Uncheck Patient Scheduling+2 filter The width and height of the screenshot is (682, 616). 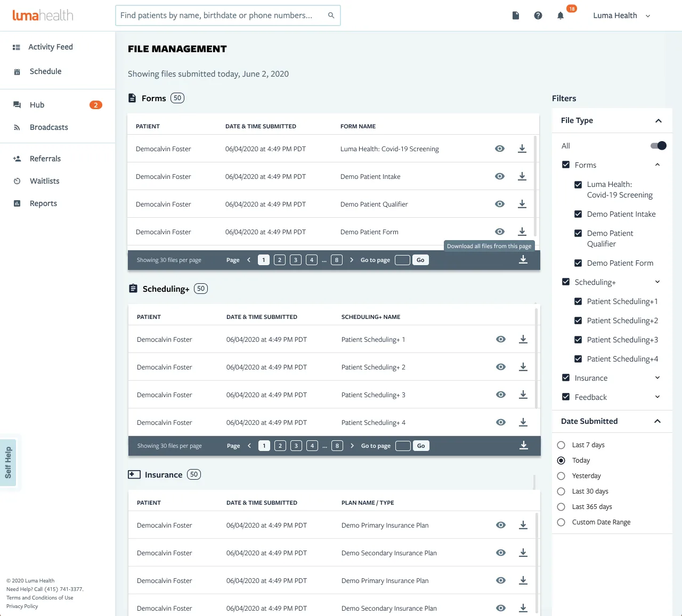point(578,321)
